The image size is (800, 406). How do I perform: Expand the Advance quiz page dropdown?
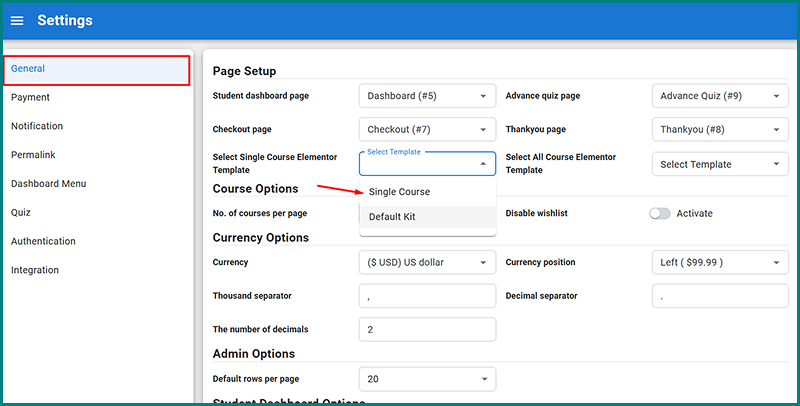tap(720, 96)
